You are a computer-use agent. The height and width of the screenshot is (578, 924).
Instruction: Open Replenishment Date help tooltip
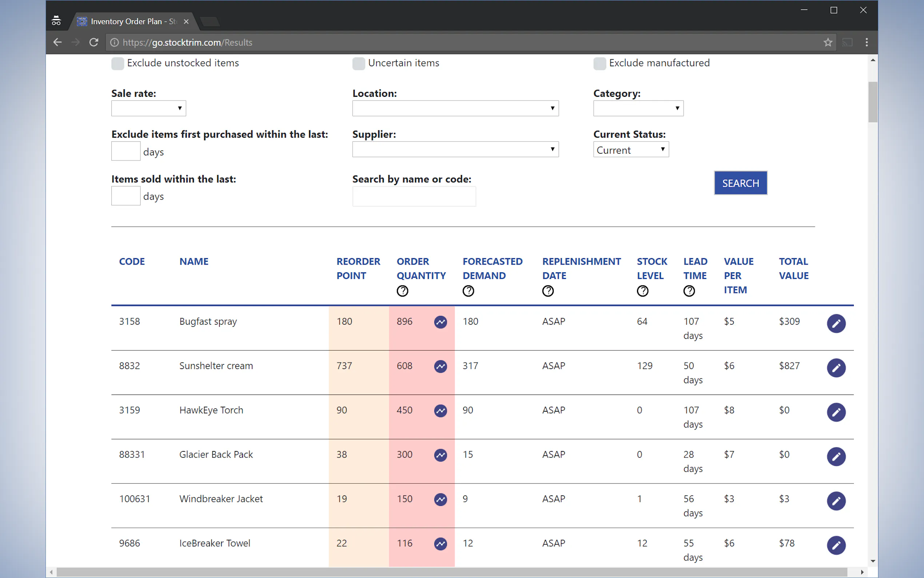pos(548,291)
